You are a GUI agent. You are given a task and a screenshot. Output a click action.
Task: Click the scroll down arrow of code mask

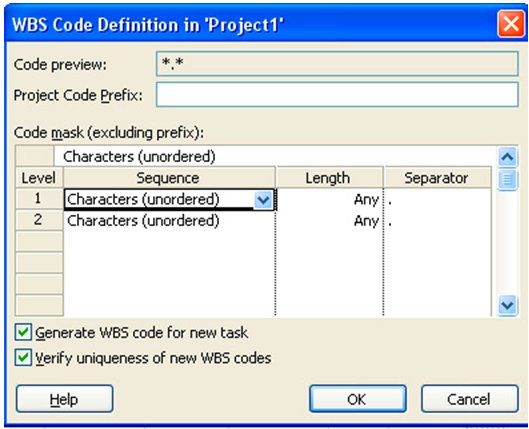[507, 306]
